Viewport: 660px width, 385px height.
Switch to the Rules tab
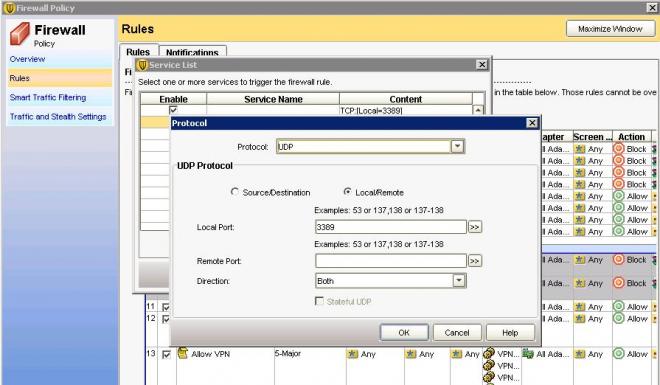point(138,52)
